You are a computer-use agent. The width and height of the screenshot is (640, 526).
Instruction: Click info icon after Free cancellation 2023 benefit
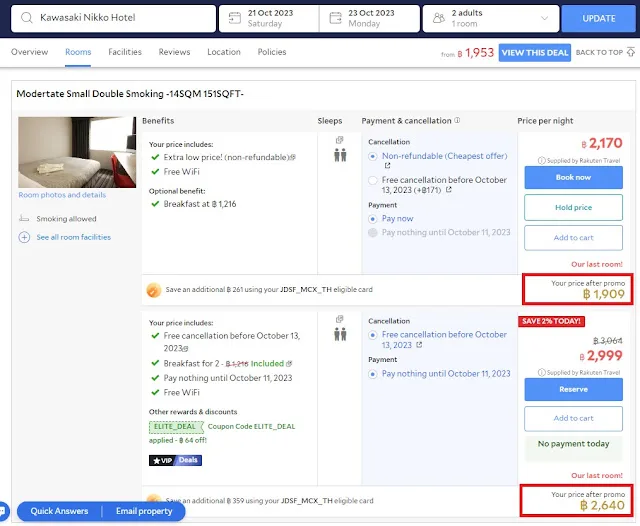185,349
